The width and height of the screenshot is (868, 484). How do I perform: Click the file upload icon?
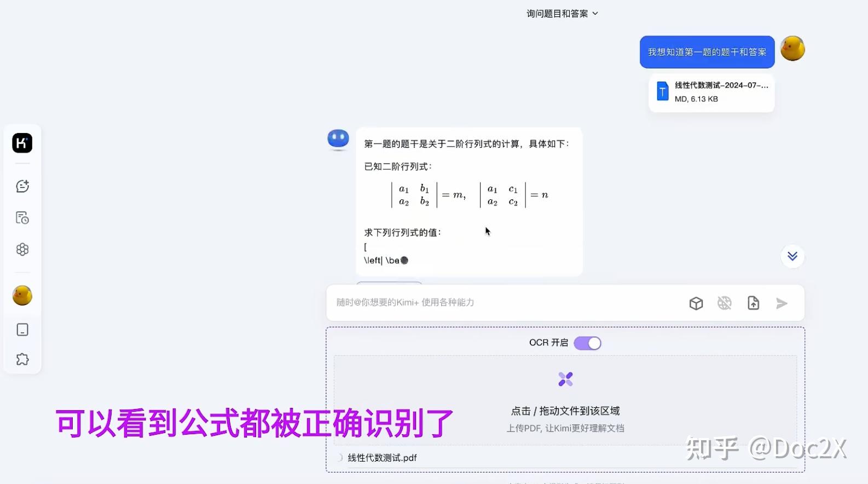[x=754, y=303]
